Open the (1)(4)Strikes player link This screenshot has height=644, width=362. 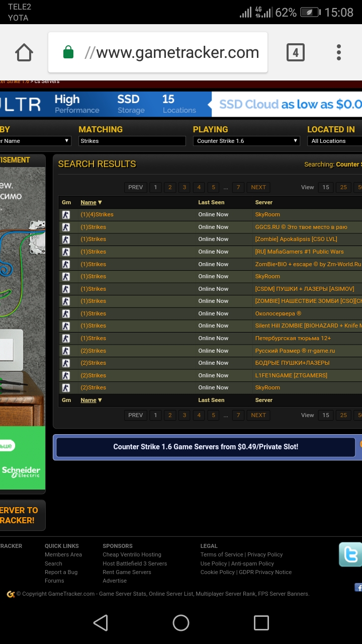click(x=97, y=214)
